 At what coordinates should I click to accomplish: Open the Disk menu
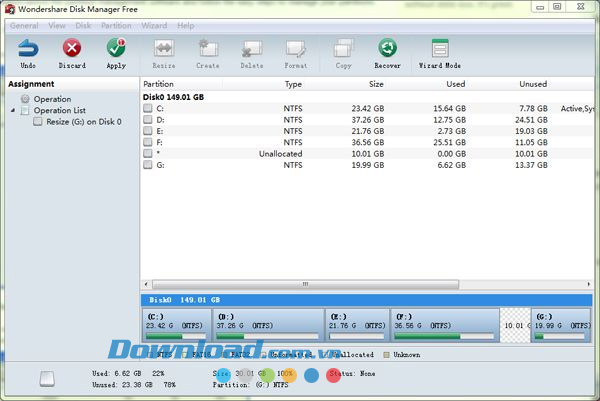[83, 26]
